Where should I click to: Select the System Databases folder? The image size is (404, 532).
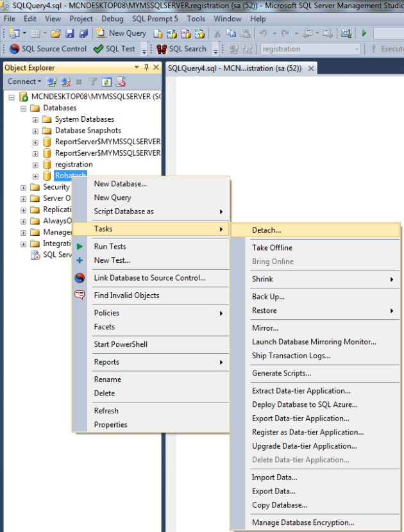click(x=85, y=119)
